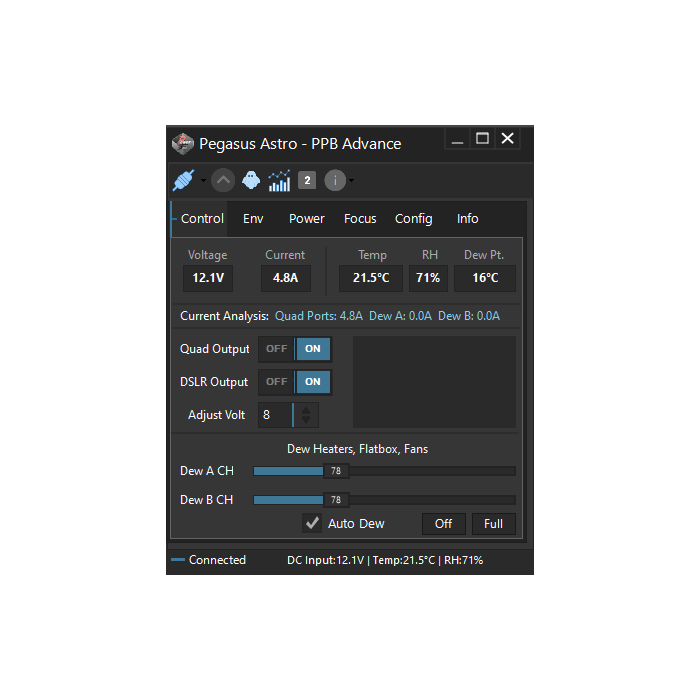The width and height of the screenshot is (700, 700).
Task: Click the plug connection icon
Action: [183, 180]
